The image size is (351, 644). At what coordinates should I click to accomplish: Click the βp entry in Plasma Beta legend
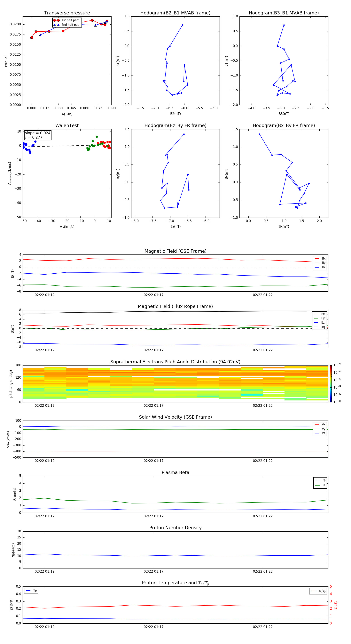[x=320, y=480]
